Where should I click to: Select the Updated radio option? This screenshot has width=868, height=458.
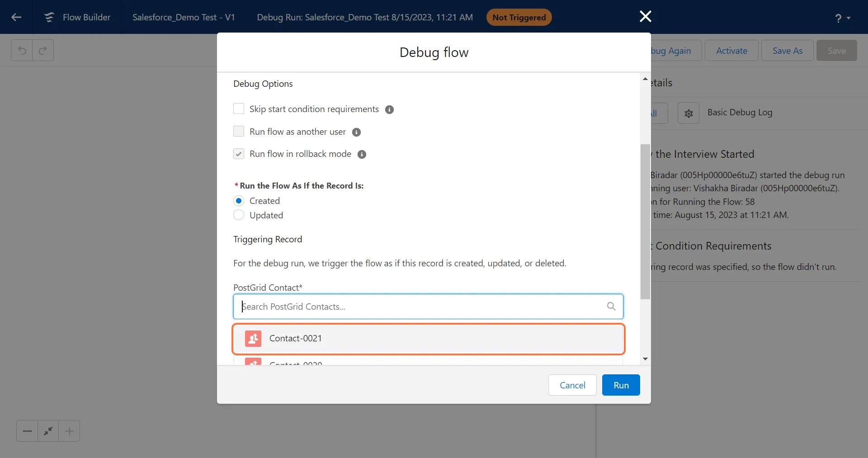[x=239, y=215]
